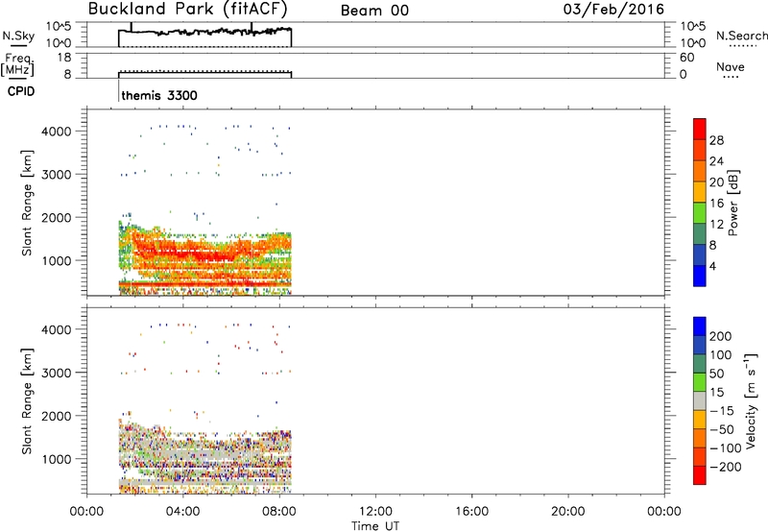Click the '04:00' time axis label
The height and width of the screenshot is (532, 768).
(x=183, y=512)
